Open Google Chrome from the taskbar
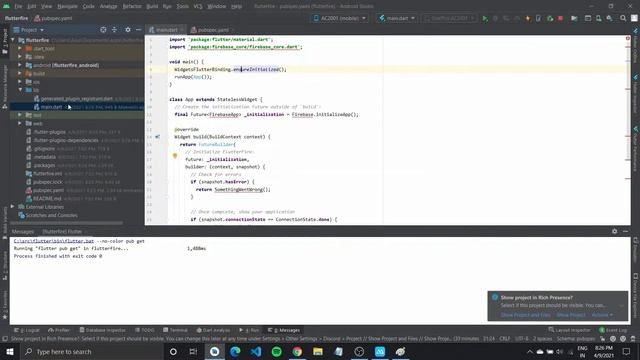 click(x=297, y=351)
